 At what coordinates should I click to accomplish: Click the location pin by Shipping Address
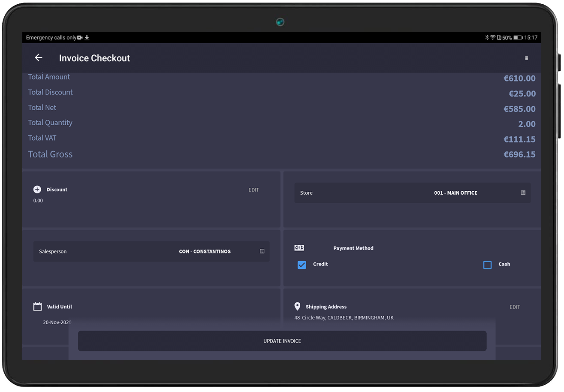point(297,307)
